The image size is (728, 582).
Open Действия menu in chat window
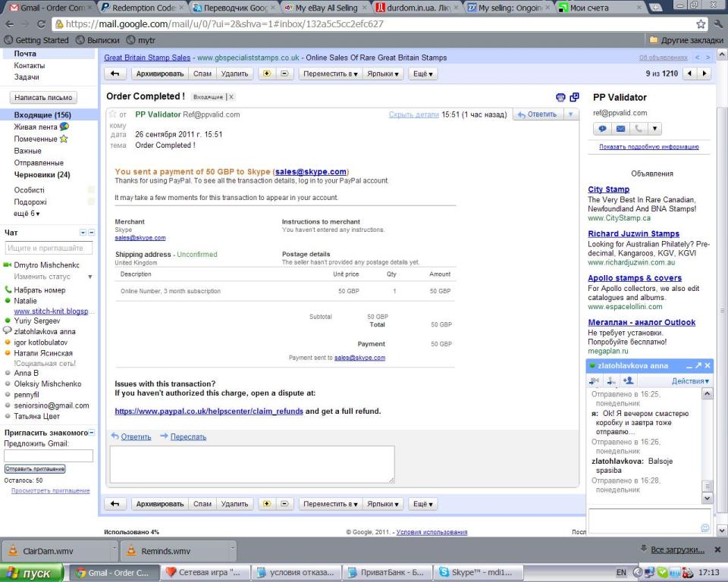(690, 381)
